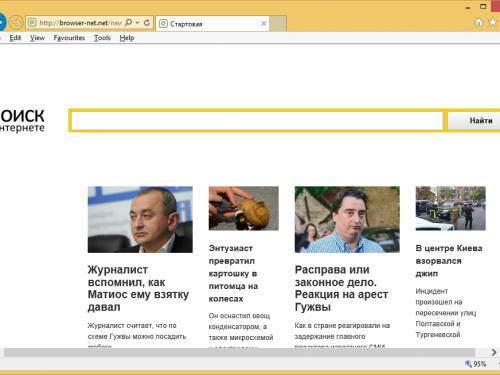Screen dimensions: 500x375
Task: Click the forward navigation arrow button
Action: 16,23
